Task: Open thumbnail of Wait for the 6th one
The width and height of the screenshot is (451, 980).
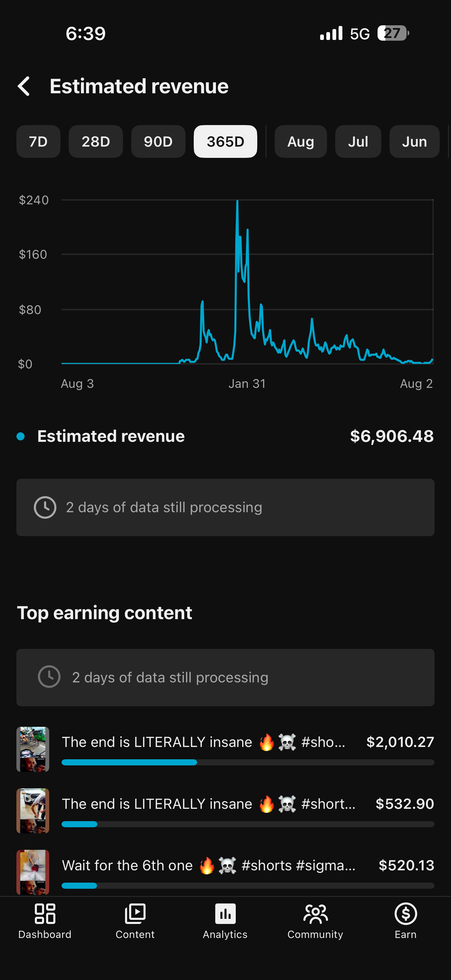Action: click(x=33, y=872)
